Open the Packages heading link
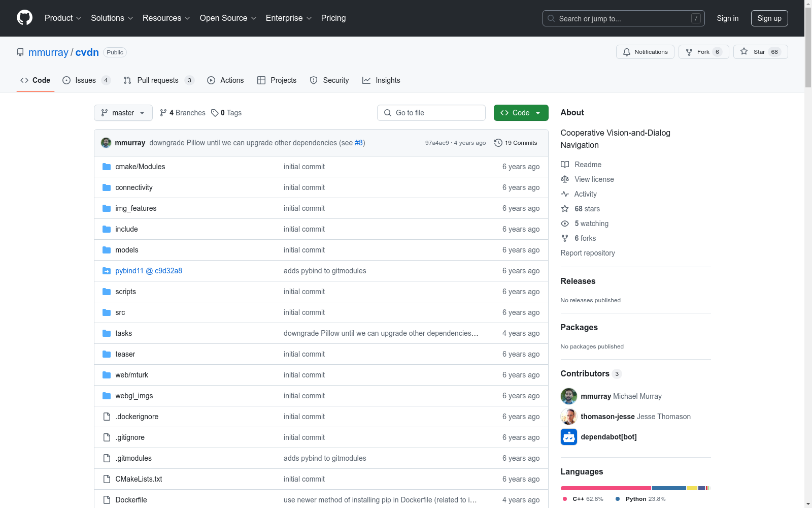This screenshot has height=508, width=812. pos(579,327)
